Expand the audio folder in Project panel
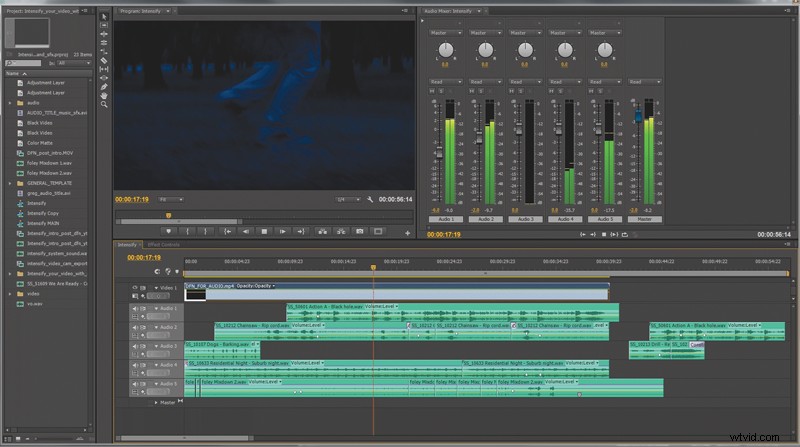This screenshot has height=447, width=800. point(10,103)
